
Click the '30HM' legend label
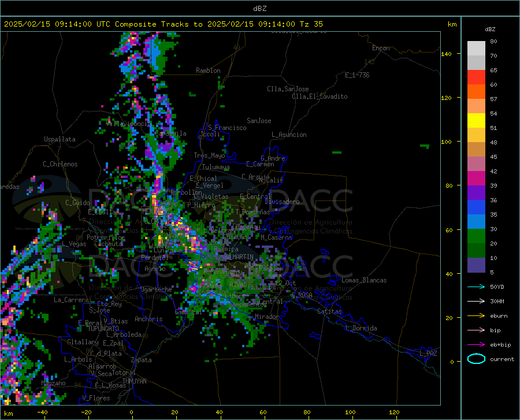pyautogui.click(x=497, y=302)
